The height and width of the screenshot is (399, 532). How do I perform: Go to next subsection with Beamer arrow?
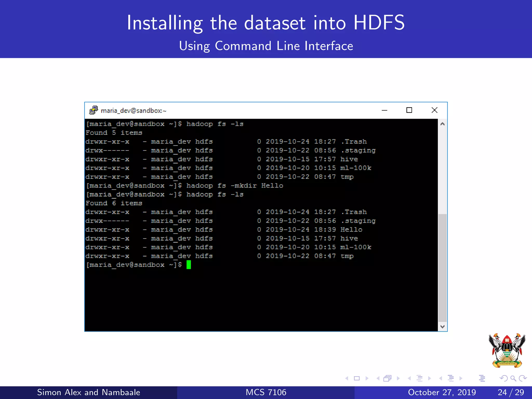pos(429,378)
